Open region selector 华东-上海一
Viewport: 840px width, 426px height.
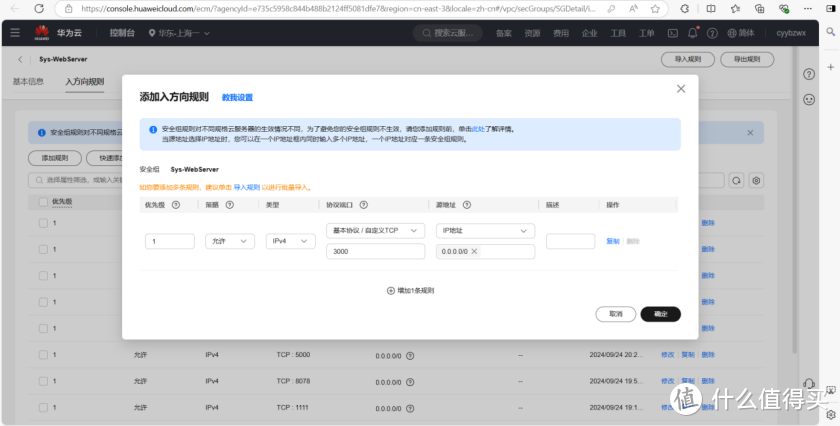pyautogui.click(x=179, y=33)
